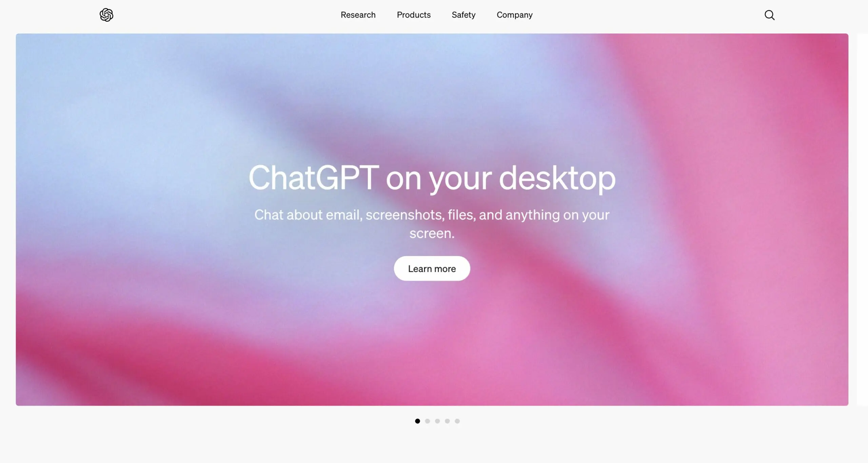Expand the Products dropdown menu
Screen dimensions: 868x463
click(413, 14)
